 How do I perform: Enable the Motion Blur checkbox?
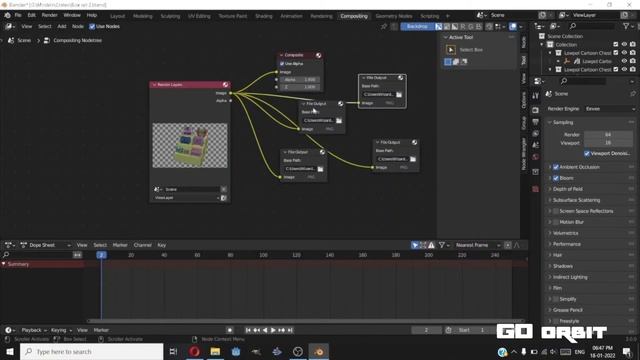(556, 222)
